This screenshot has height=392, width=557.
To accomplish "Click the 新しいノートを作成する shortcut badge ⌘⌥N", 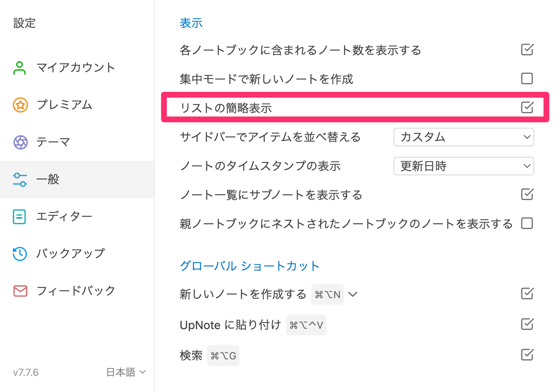I will pyautogui.click(x=327, y=294).
